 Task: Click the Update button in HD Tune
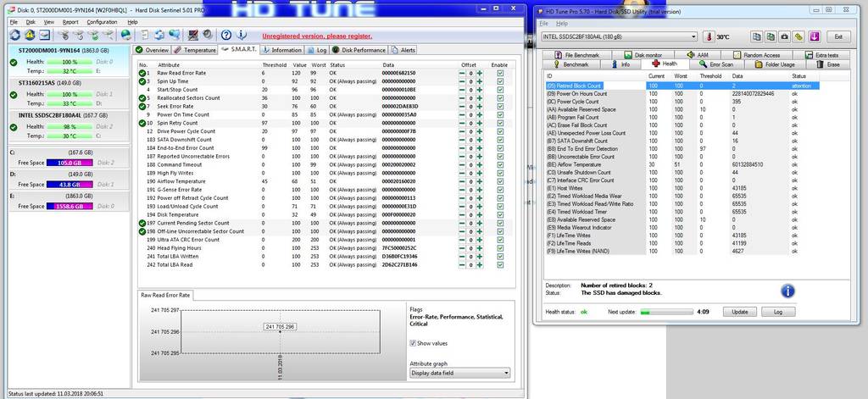tap(739, 312)
